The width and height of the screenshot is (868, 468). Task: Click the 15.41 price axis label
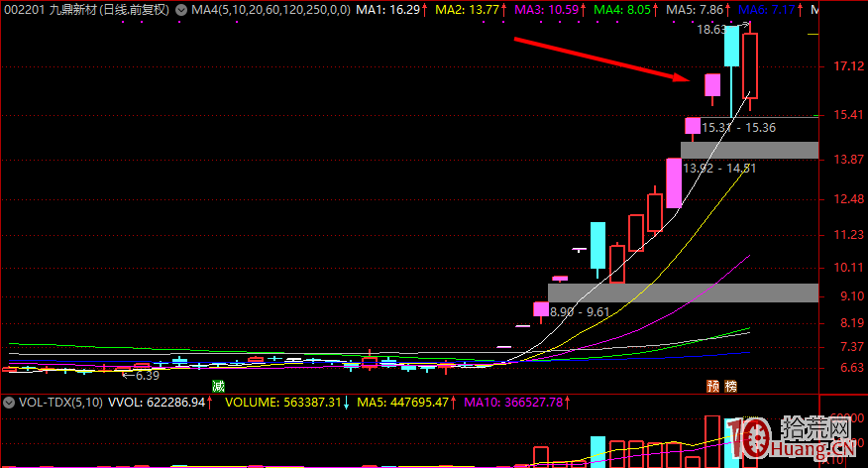click(848, 115)
